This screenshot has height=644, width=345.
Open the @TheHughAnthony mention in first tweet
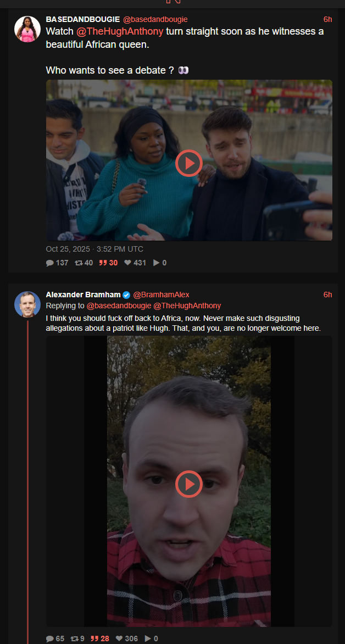tap(120, 32)
